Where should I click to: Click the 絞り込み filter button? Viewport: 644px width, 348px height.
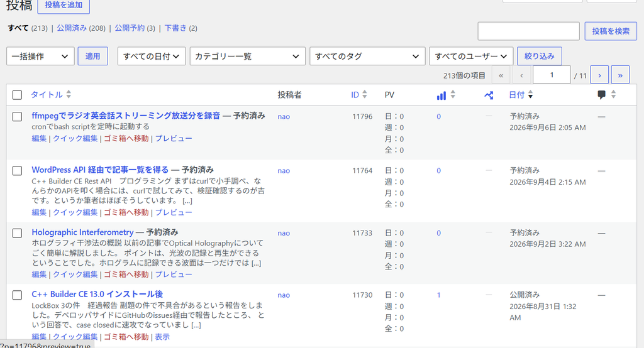539,57
